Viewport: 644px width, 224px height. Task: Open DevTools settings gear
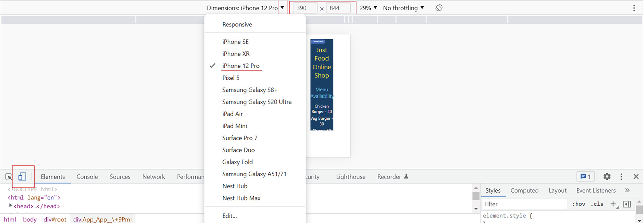[x=607, y=177]
